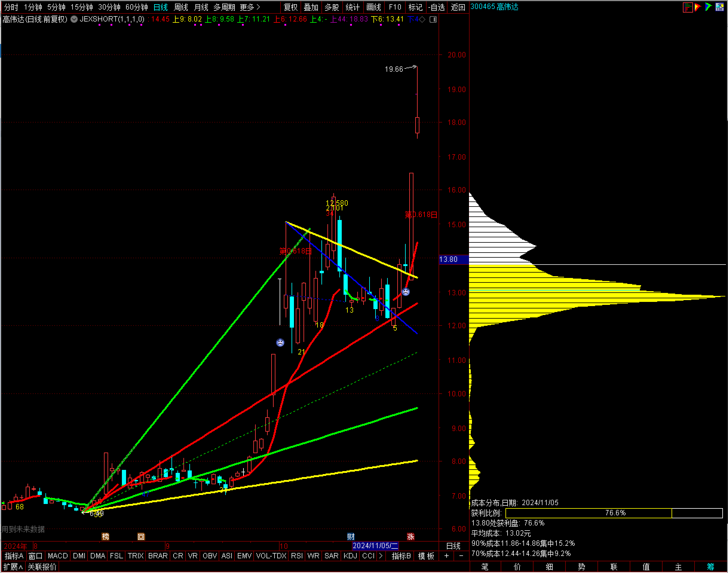Viewport: 728px width, 573px height.
Task: Select the CCI indicator
Action: (x=368, y=556)
